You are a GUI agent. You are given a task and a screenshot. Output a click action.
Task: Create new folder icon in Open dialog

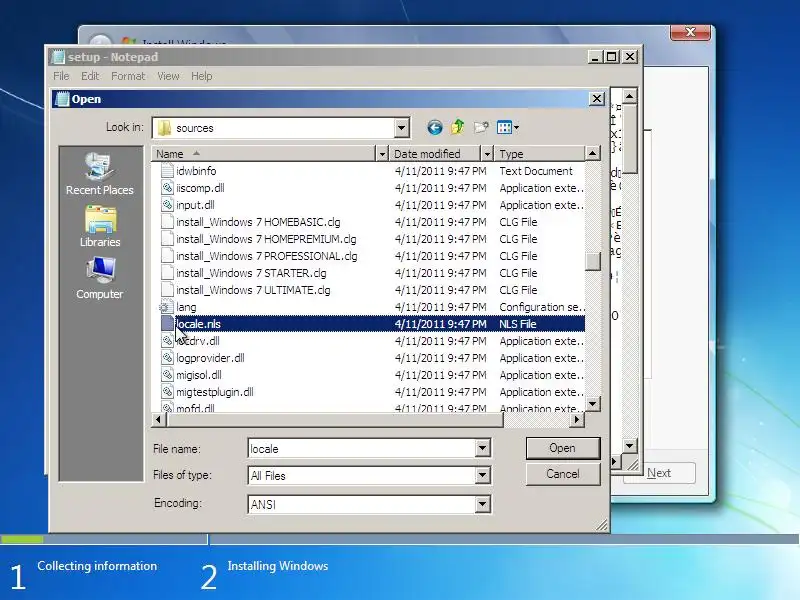pyautogui.click(x=481, y=127)
